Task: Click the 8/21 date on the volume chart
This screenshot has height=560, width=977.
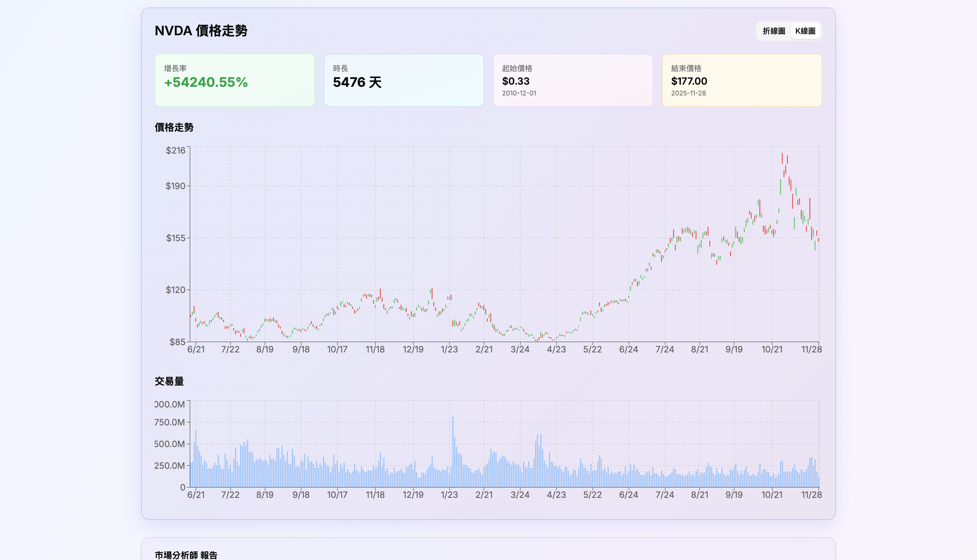Action: pyautogui.click(x=700, y=495)
